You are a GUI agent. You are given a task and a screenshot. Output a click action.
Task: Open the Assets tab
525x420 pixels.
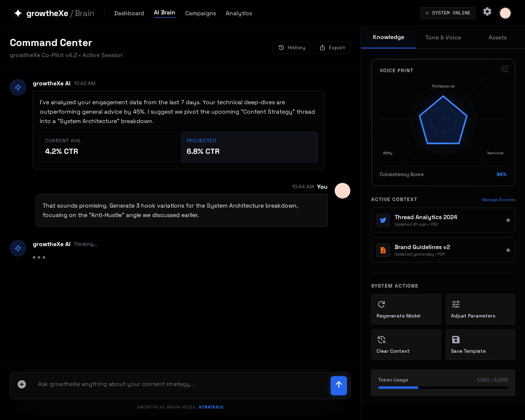[x=497, y=37]
